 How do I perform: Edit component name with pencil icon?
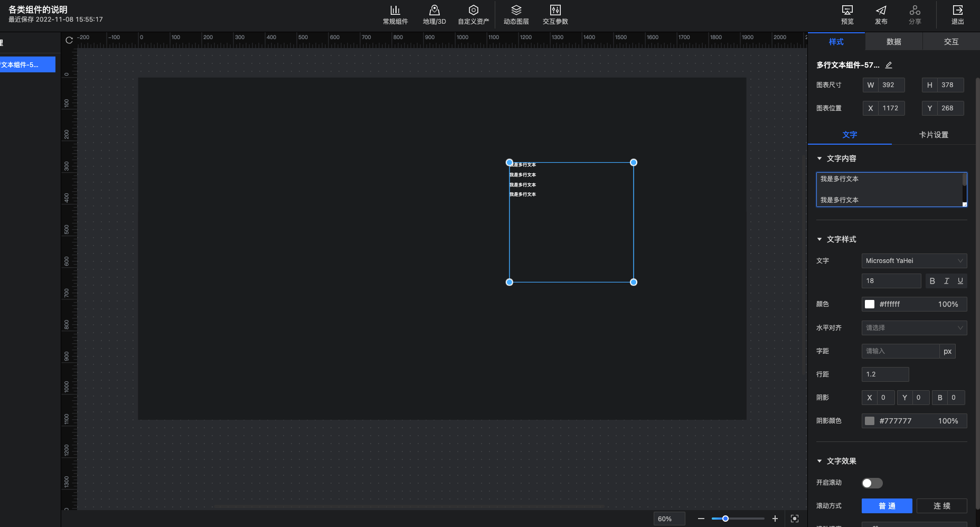(x=889, y=65)
